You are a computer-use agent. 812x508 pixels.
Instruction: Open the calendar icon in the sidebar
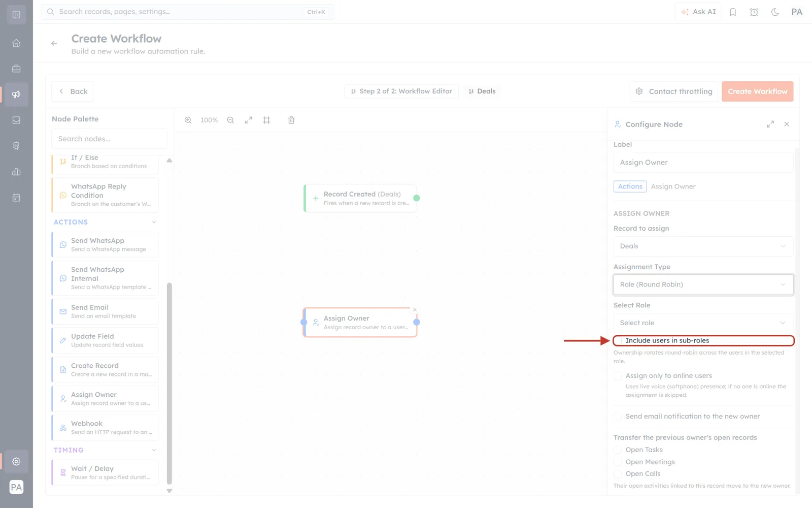click(x=16, y=198)
